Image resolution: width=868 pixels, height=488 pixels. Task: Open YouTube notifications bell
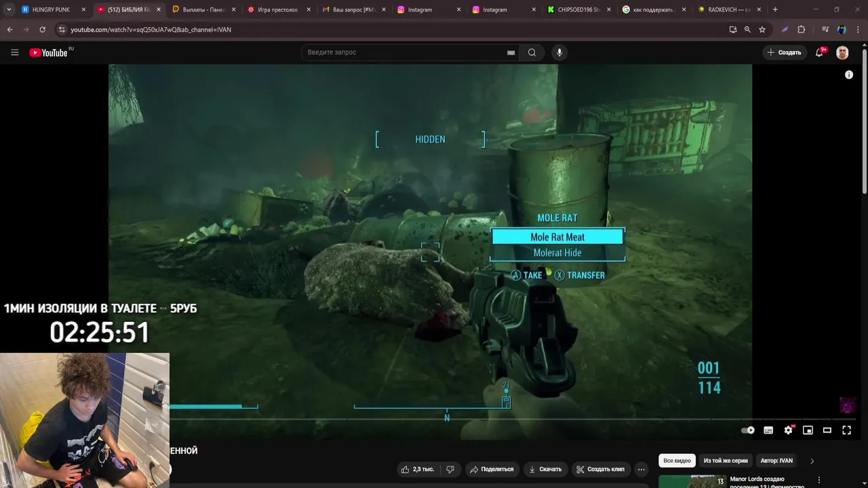click(x=819, y=52)
